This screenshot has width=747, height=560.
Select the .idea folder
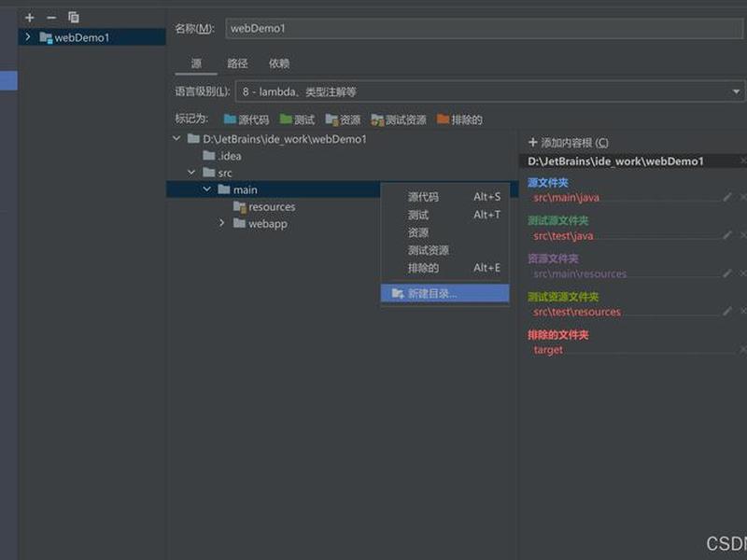point(222,156)
